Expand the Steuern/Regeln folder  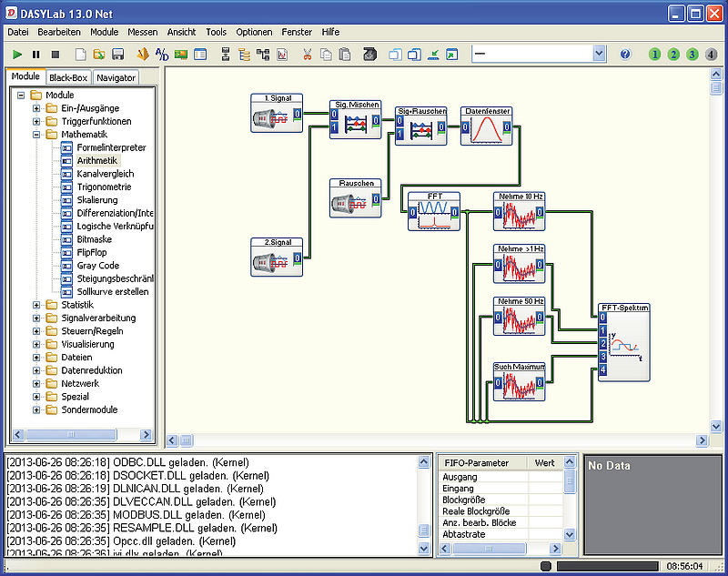tap(36, 331)
